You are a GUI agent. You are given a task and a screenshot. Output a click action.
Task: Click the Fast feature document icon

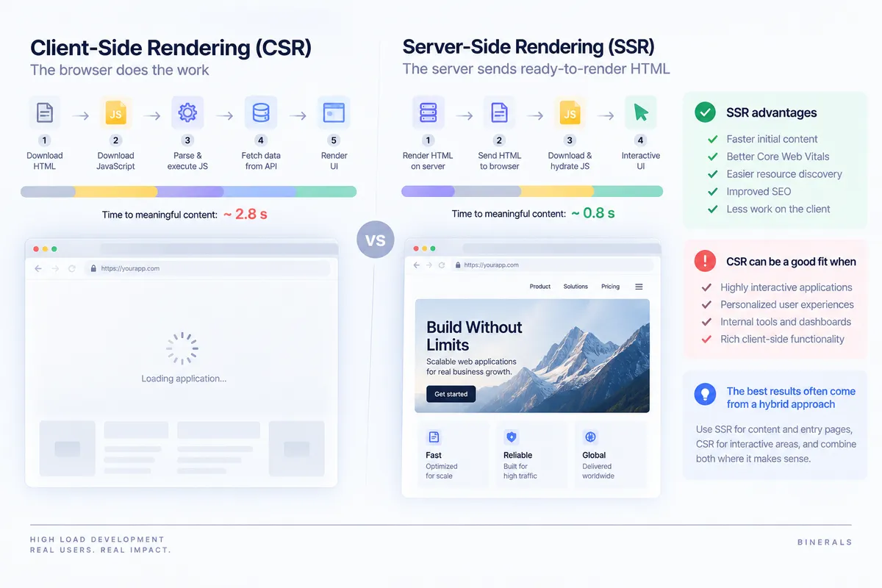pyautogui.click(x=434, y=437)
